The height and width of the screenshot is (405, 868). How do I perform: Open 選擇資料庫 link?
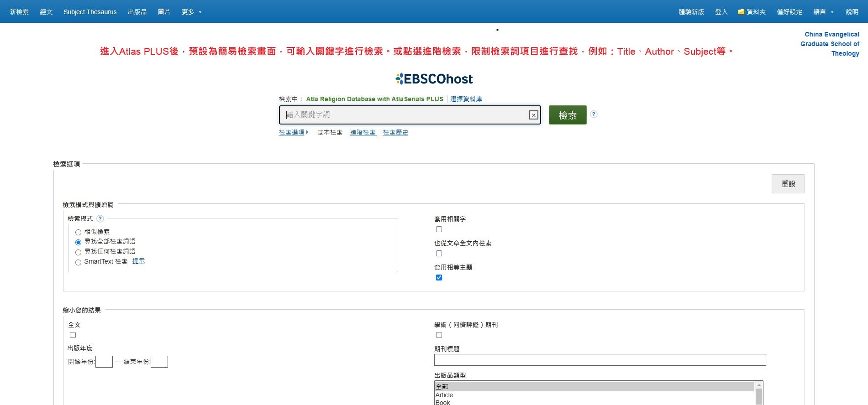(466, 99)
